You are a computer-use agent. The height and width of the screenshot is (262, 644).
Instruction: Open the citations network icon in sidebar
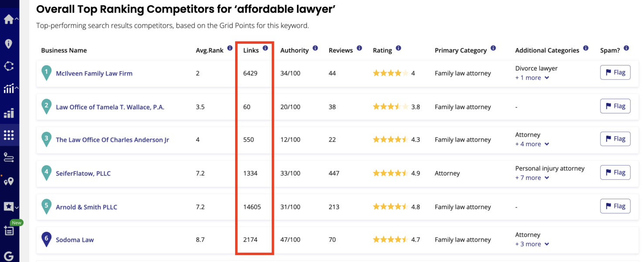coord(9,65)
